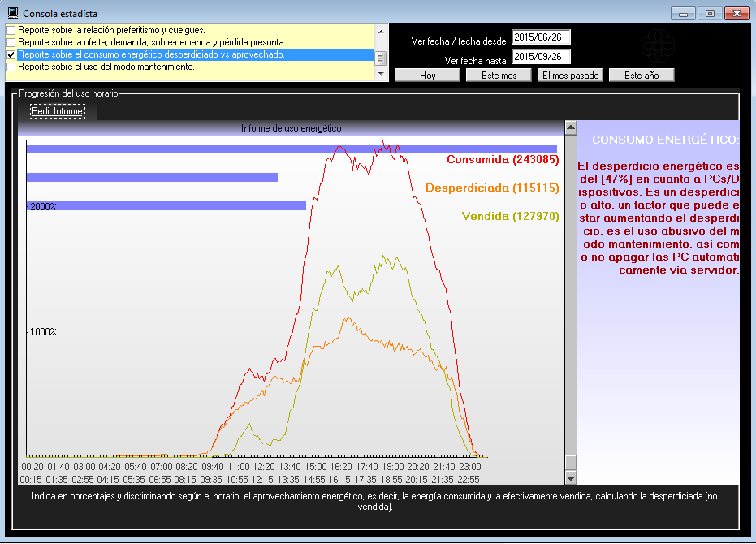Click the 'Este año' button
This screenshot has width=756, height=544.
click(x=642, y=76)
